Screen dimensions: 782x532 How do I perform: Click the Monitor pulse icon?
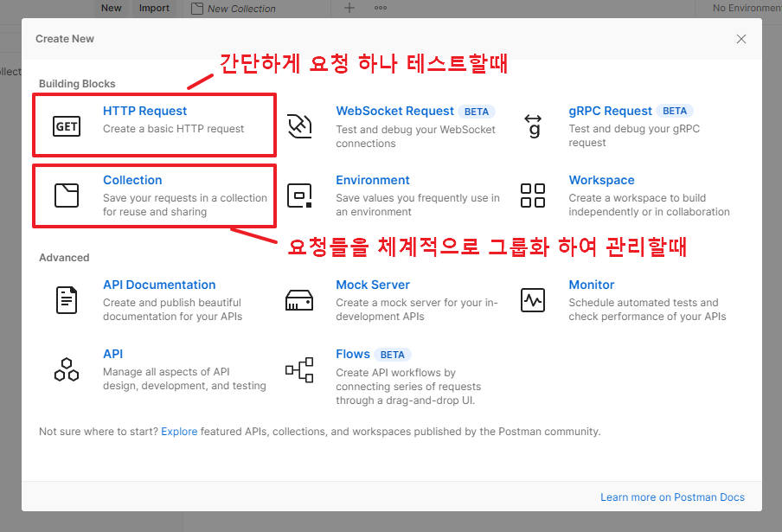[533, 300]
